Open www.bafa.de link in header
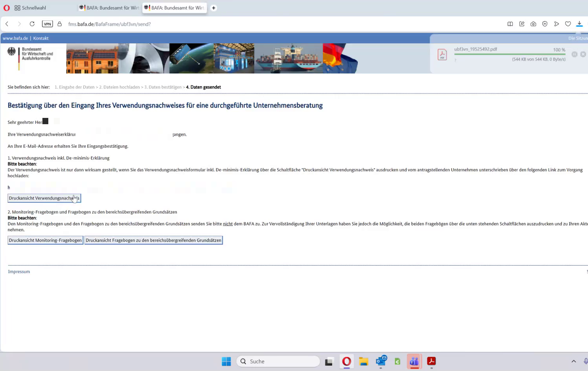This screenshot has width=588, height=371. (15, 38)
